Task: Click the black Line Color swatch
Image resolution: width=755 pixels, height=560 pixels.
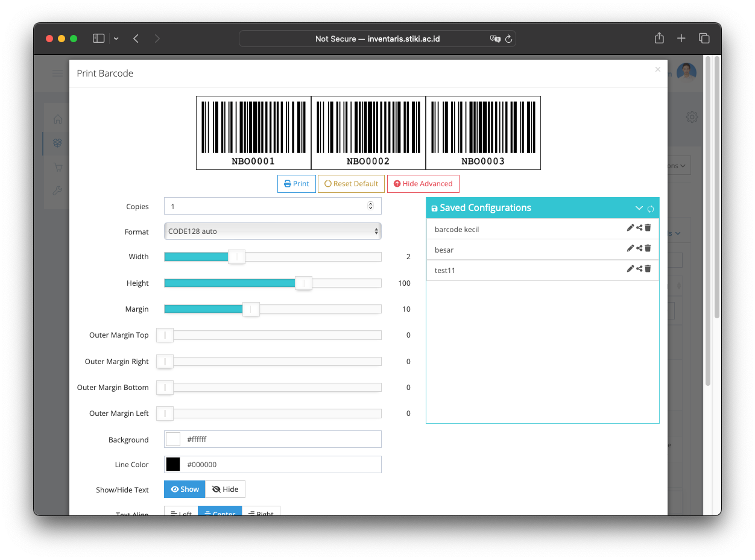Action: pyautogui.click(x=173, y=464)
